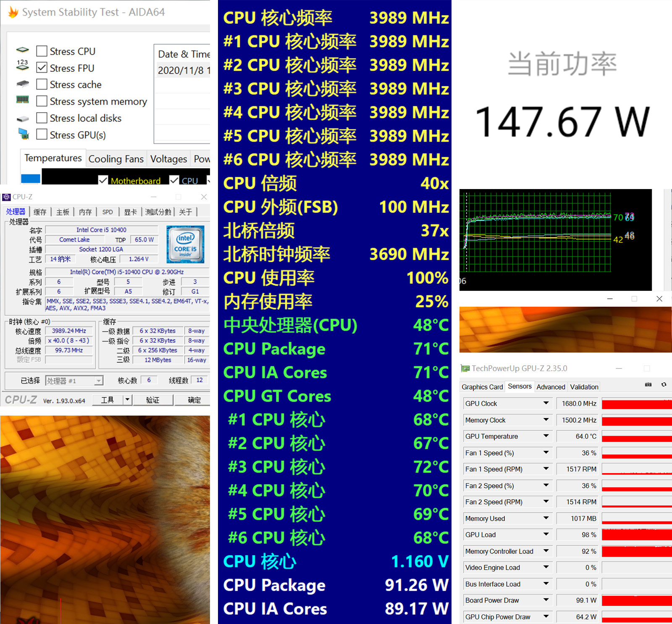Tick the Stress cache checkbox

42,84
